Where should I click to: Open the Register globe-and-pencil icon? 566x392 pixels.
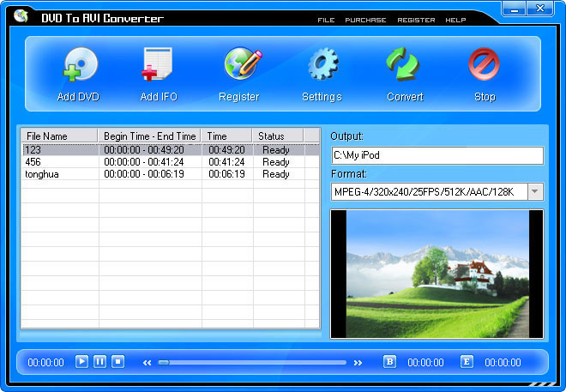[243, 63]
